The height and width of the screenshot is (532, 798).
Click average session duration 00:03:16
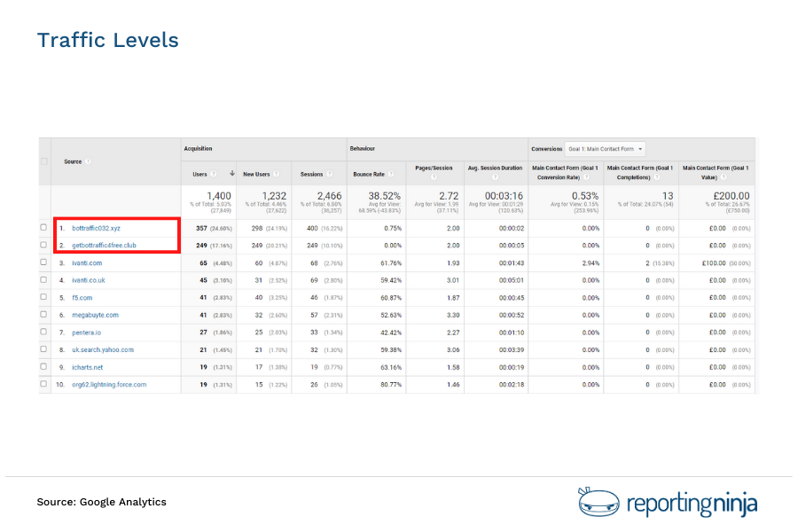[x=504, y=196]
